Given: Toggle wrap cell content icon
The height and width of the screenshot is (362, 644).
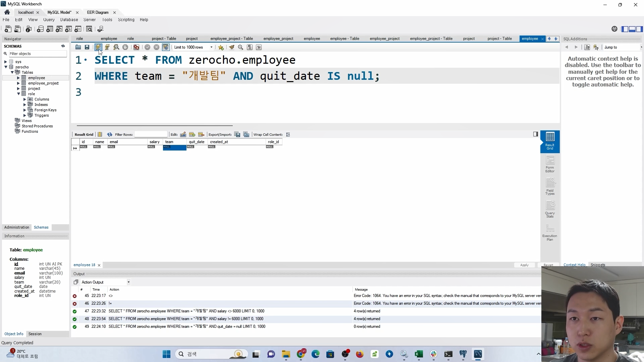Looking at the screenshot, I should click(x=288, y=135).
